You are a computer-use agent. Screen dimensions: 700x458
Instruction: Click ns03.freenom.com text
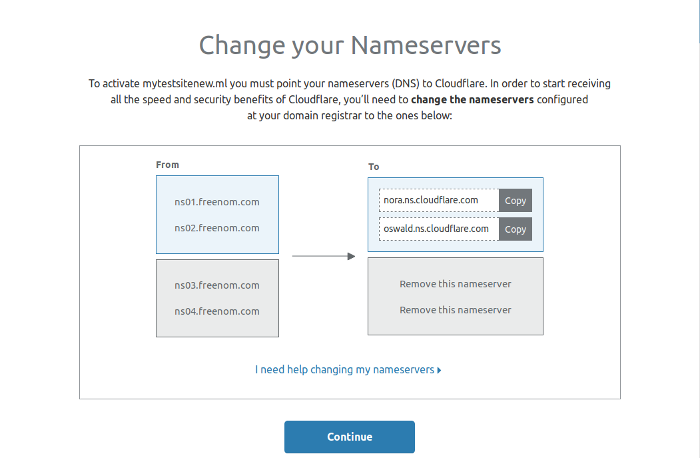(x=217, y=285)
